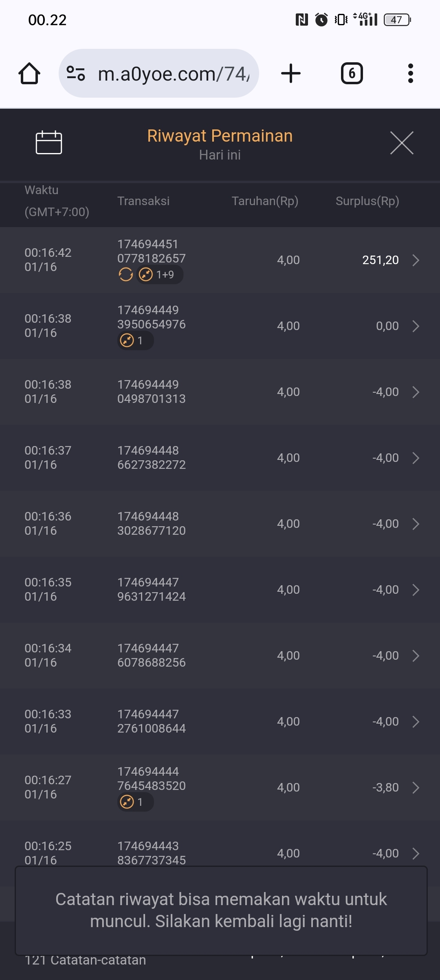
Task: Tap the Taruhan(Rp) column header
Action: click(265, 201)
